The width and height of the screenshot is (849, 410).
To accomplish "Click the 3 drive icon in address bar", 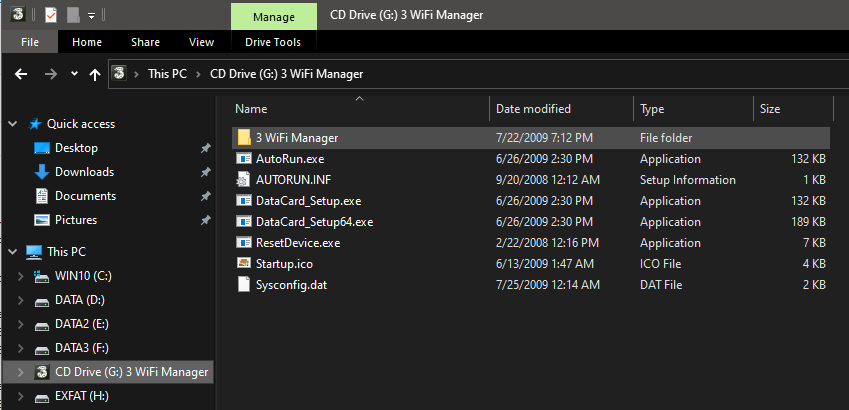I will click(119, 74).
